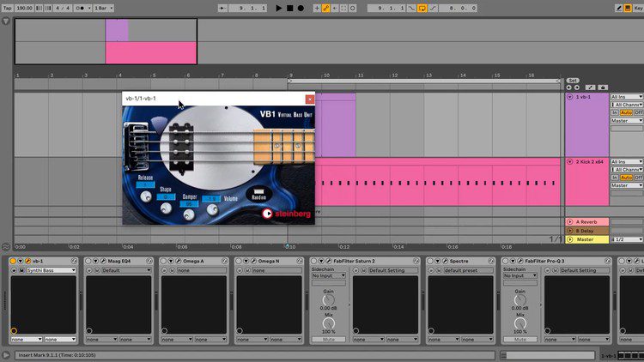Click the Mute button on FabFilter Saturn 2
The width and height of the screenshot is (644, 362).
click(329, 340)
